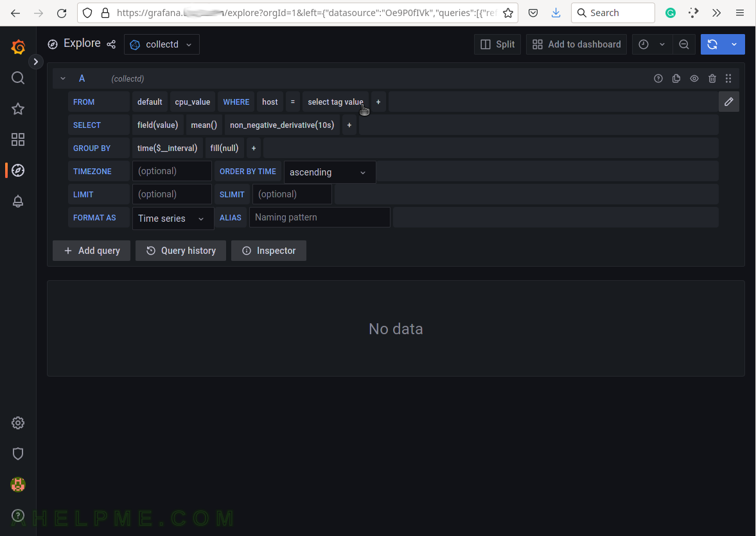Expand the time range dropdown chevron
This screenshot has height=536, width=756.
(662, 44)
